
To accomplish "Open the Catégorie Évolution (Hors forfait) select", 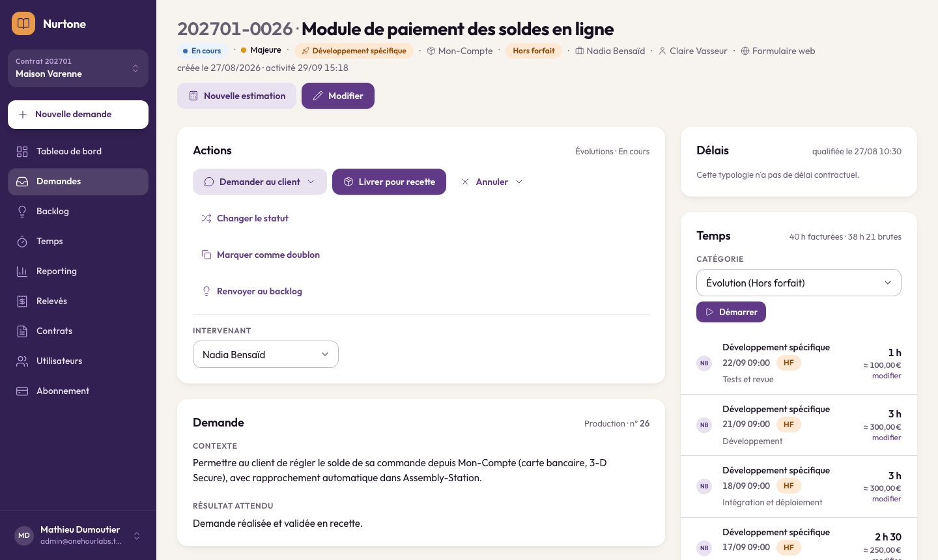I will click(799, 283).
